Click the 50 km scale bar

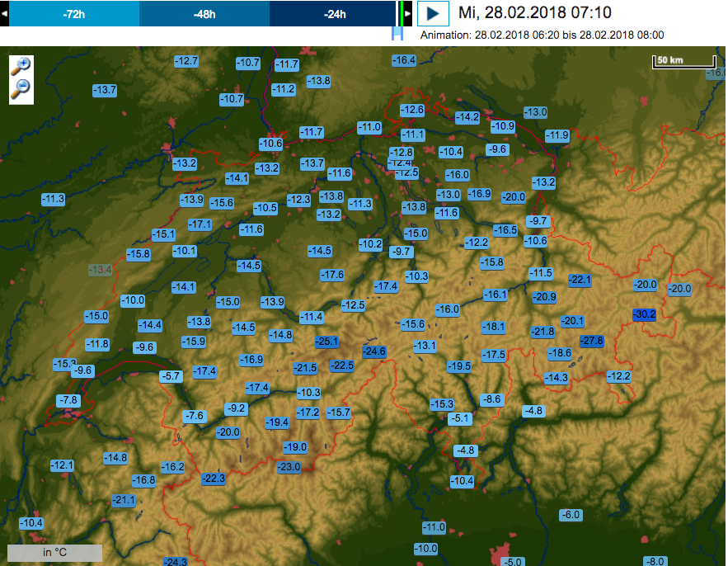coord(683,61)
